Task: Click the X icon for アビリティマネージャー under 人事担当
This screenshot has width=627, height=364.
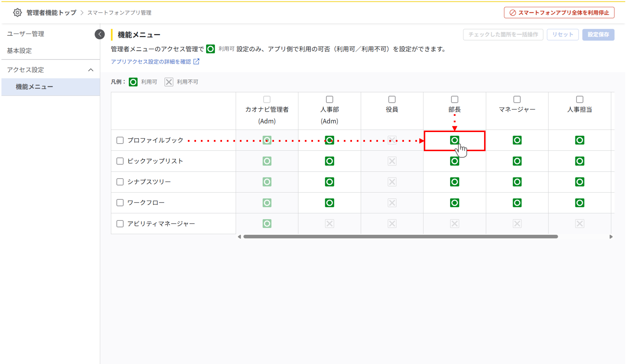Action: 580,223
